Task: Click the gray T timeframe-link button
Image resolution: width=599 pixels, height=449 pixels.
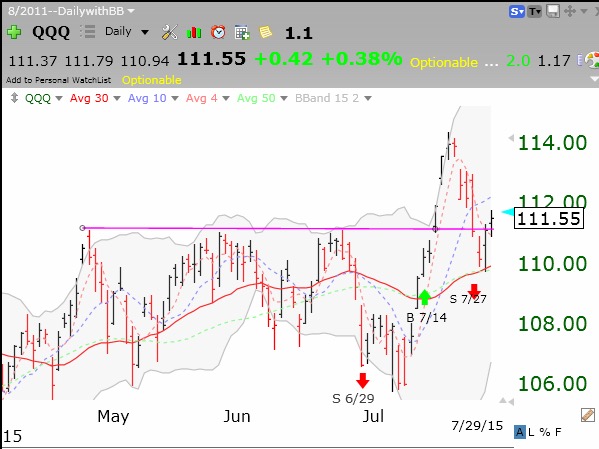Action: (535, 11)
